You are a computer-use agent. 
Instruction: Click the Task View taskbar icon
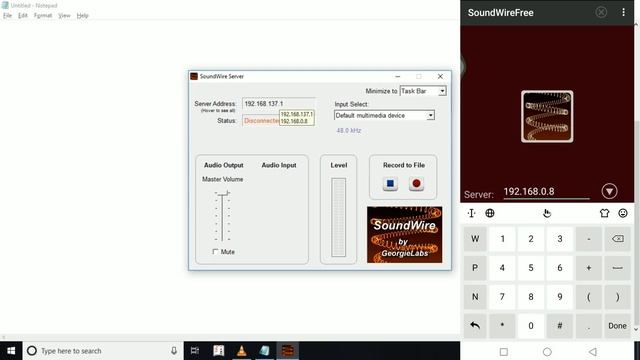click(x=195, y=351)
